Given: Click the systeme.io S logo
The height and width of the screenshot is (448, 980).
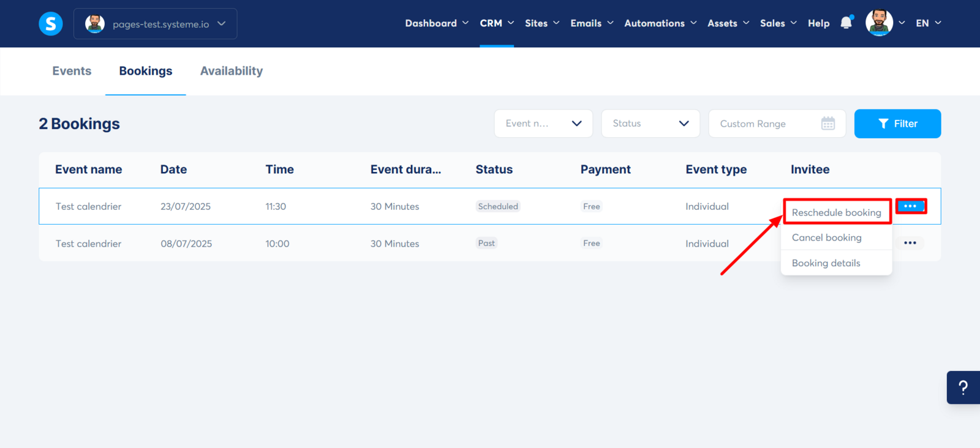Looking at the screenshot, I should [51, 24].
